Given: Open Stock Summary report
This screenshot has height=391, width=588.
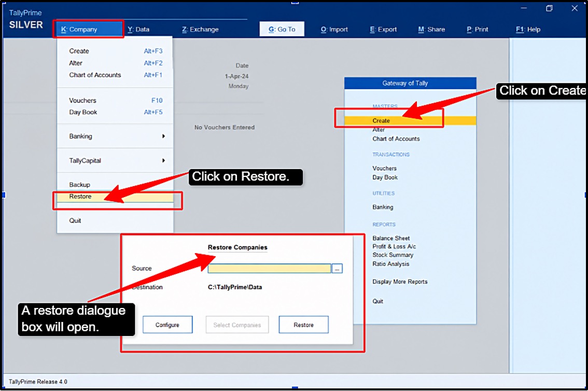Looking at the screenshot, I should point(393,255).
